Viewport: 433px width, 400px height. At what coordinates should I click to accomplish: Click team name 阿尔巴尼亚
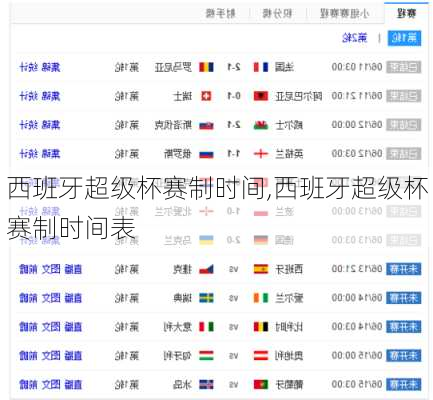pyautogui.click(x=298, y=96)
